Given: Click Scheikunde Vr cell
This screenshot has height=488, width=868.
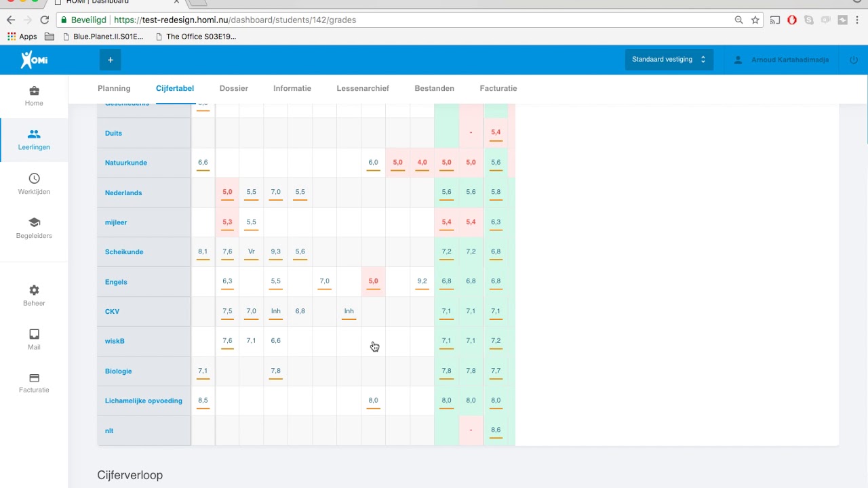Looking at the screenshot, I should [252, 252].
